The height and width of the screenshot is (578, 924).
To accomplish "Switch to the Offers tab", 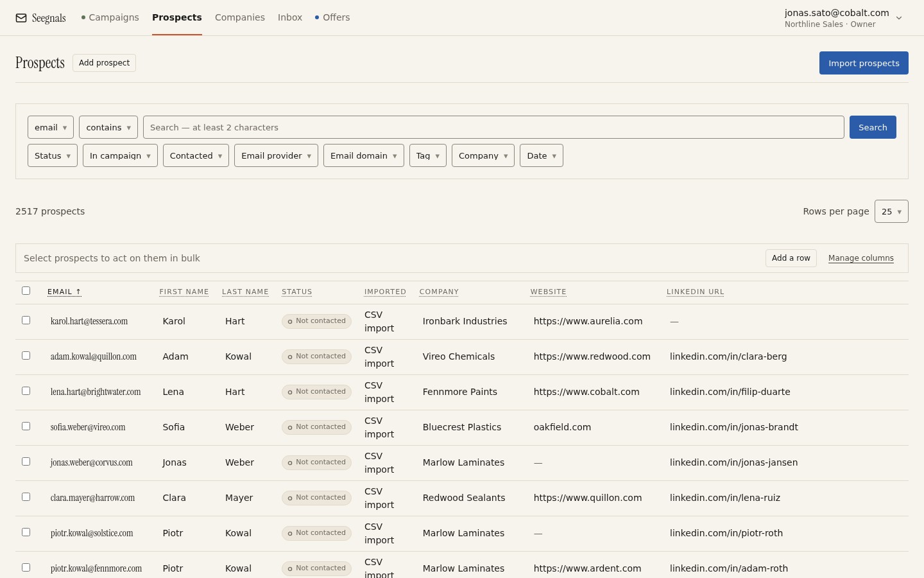I will pos(332,17).
